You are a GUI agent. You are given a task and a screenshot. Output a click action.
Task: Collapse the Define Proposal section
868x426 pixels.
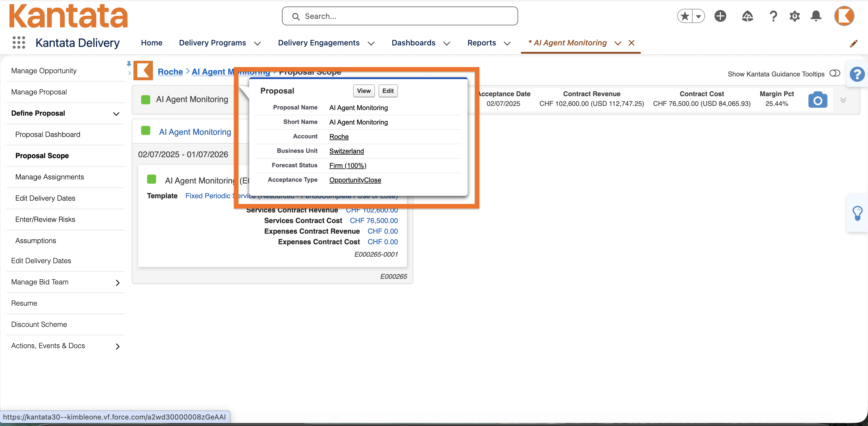tap(116, 114)
